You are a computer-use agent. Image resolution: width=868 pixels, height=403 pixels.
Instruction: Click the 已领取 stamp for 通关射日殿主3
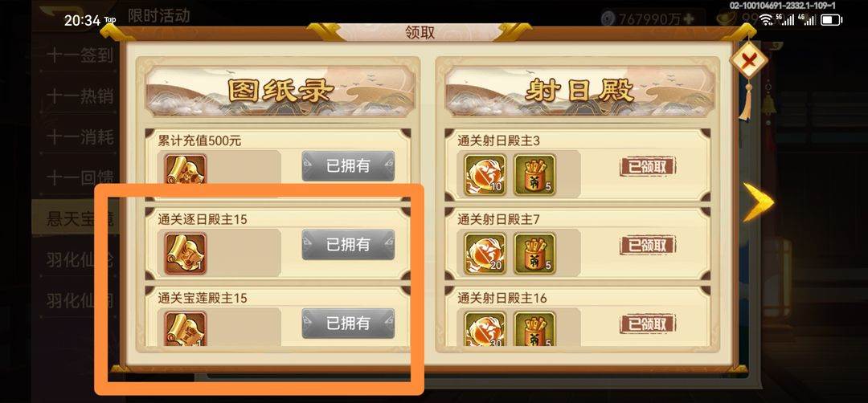click(x=648, y=166)
